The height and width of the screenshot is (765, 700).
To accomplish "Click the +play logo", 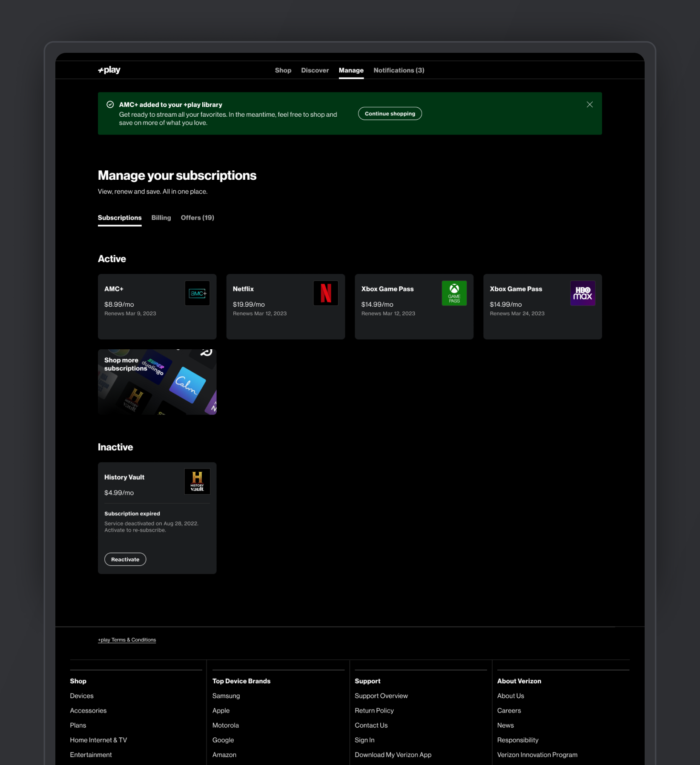I will [x=109, y=70].
